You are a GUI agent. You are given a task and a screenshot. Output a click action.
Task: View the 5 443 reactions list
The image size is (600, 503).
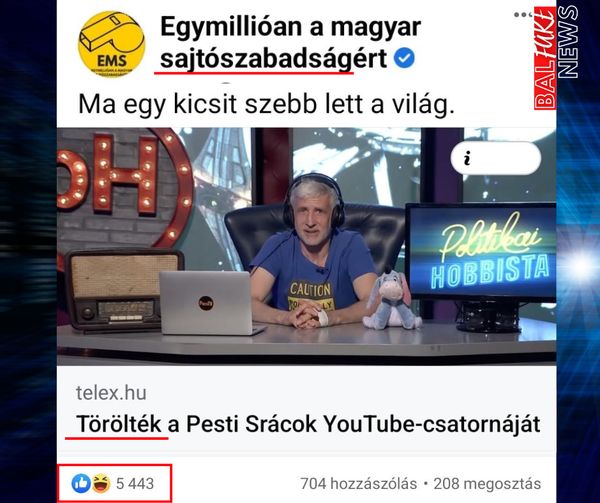135,483
